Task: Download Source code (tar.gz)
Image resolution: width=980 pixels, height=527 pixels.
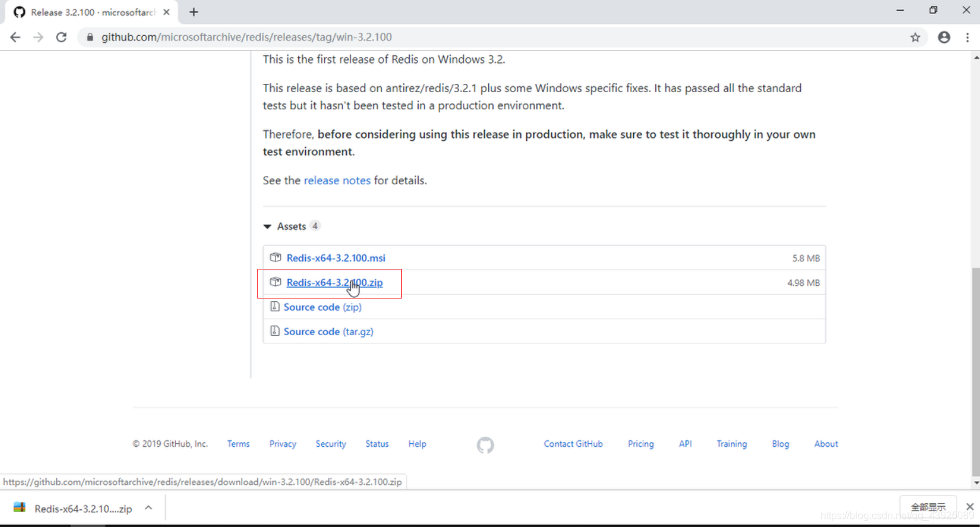Action: coord(329,332)
